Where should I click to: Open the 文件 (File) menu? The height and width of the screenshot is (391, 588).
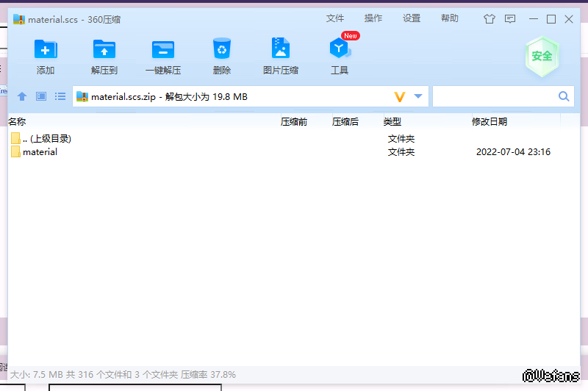tap(335, 18)
